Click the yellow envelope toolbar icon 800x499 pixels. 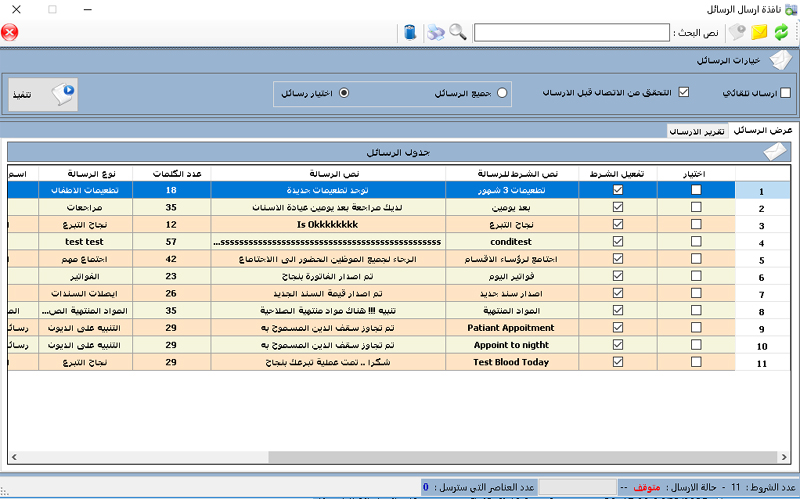(x=759, y=32)
